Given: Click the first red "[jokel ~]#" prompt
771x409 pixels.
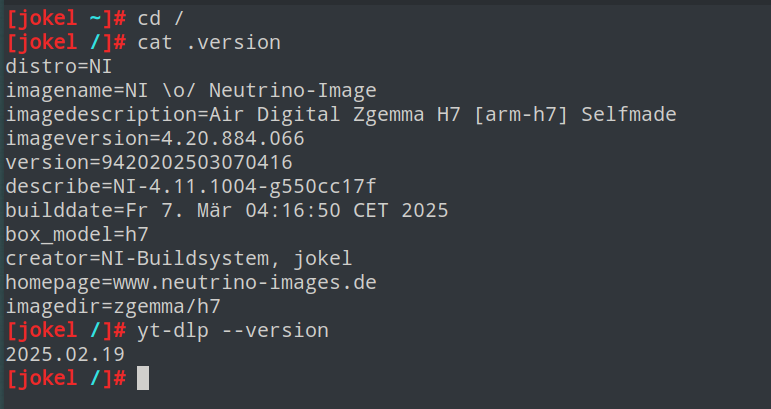Looking at the screenshot, I should click(66, 18).
